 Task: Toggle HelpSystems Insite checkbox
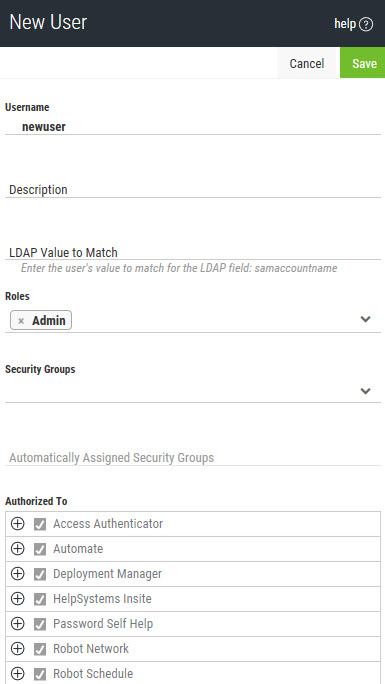[x=40, y=599]
